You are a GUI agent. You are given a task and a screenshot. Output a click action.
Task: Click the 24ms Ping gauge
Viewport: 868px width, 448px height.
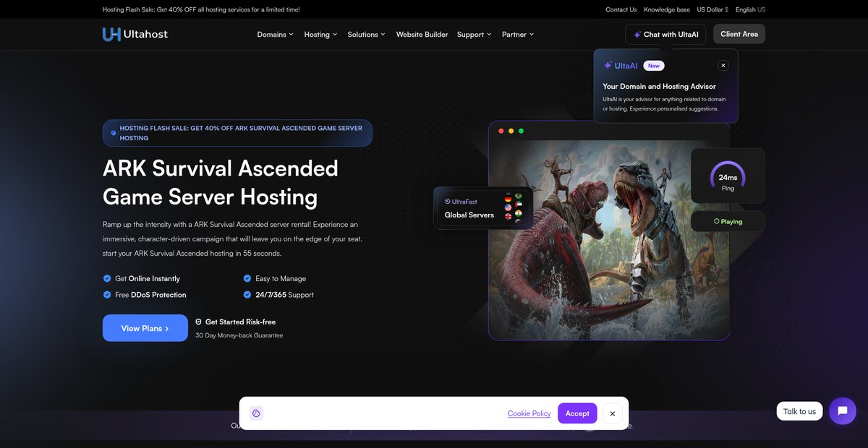click(x=728, y=176)
